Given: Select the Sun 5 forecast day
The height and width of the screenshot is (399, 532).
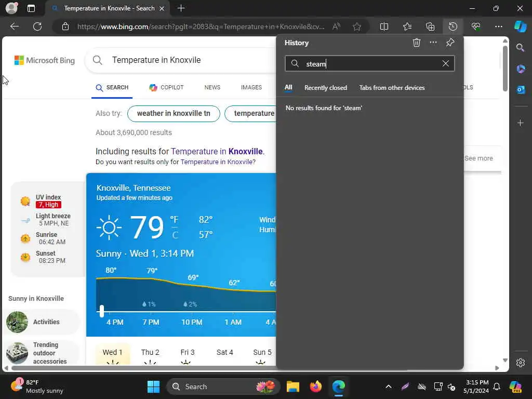Looking at the screenshot, I should coord(262,353).
